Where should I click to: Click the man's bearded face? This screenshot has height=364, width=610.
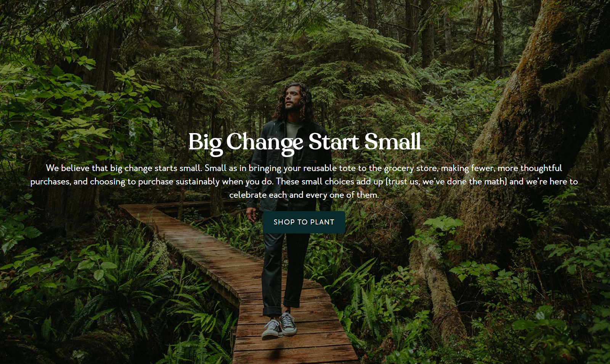click(292, 100)
